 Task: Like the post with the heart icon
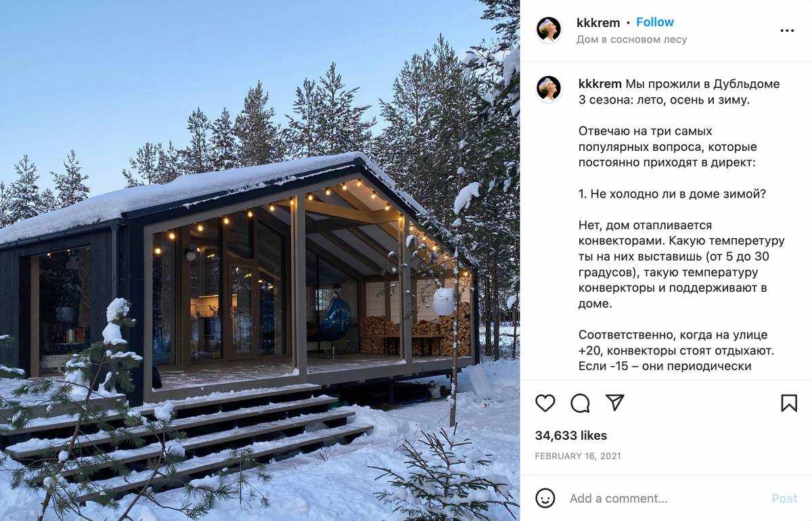tap(545, 403)
